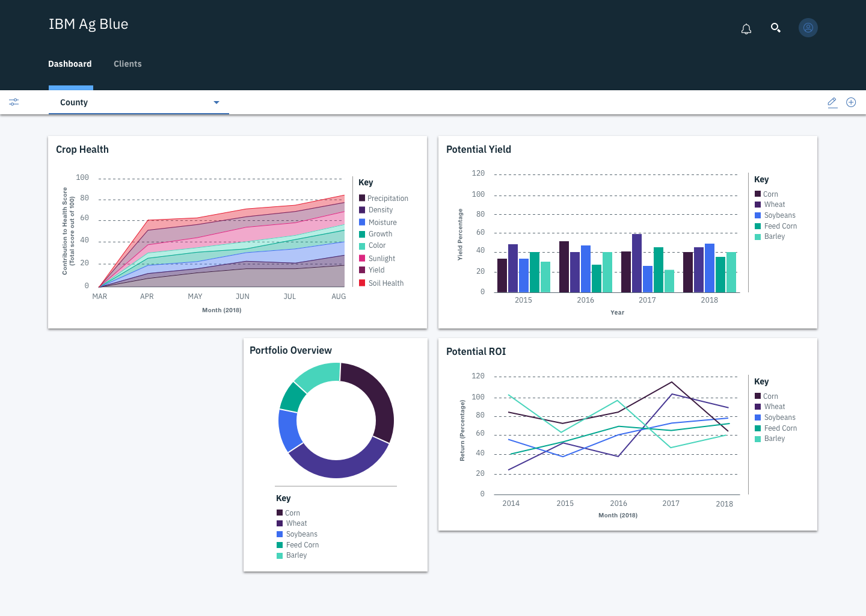Open the notifications bell icon
The width and height of the screenshot is (866, 616).
(746, 29)
